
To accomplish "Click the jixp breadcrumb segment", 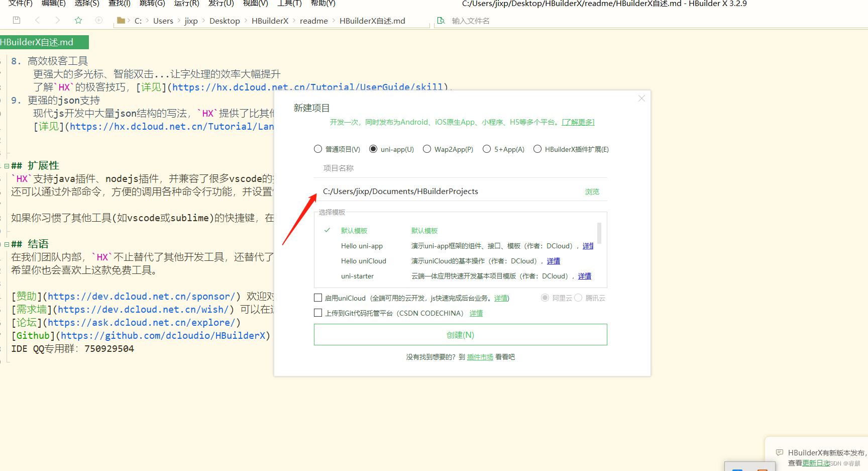I will (x=191, y=21).
